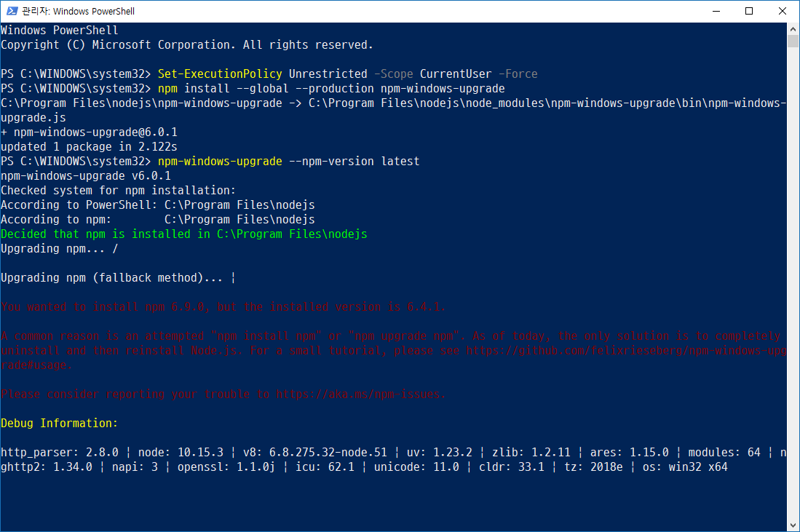Click the 'tz: 2018e' value

point(593,467)
